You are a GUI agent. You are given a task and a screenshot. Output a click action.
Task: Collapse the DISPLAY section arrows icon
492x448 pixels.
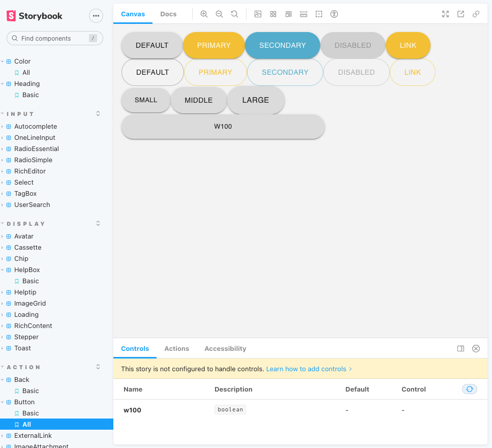click(98, 224)
